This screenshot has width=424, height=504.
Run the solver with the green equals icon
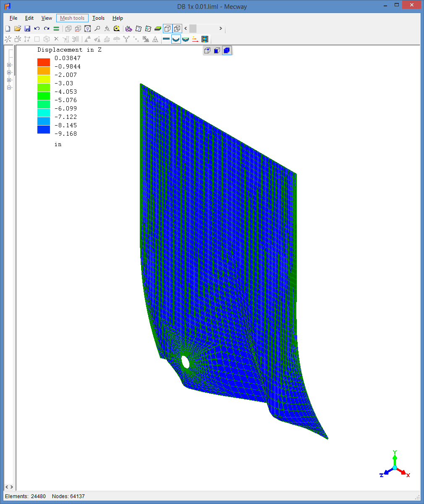pos(56,29)
